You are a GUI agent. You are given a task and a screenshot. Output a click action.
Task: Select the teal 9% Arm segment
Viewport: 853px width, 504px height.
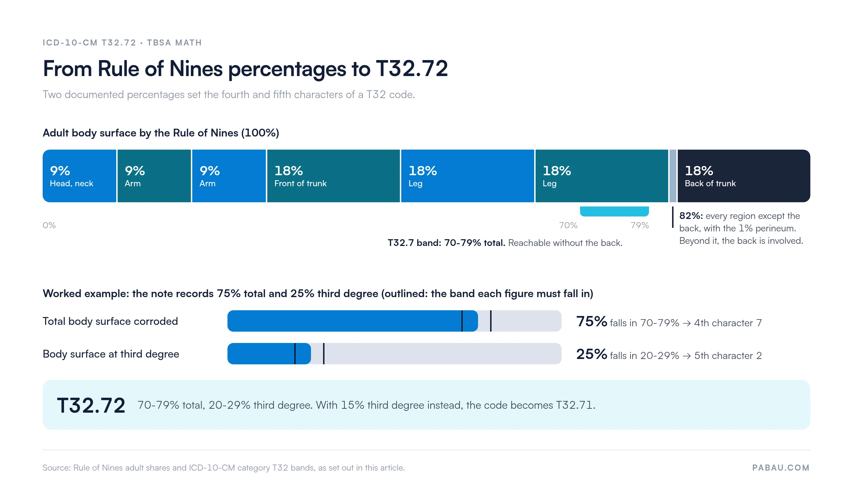[154, 176]
